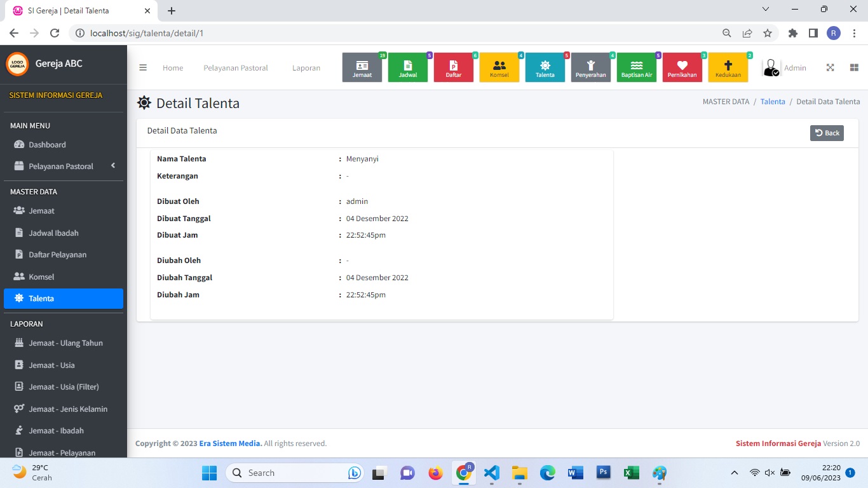Image resolution: width=868 pixels, height=488 pixels.
Task: Select Jemaat - Ulang Tahun report
Action: (65, 343)
